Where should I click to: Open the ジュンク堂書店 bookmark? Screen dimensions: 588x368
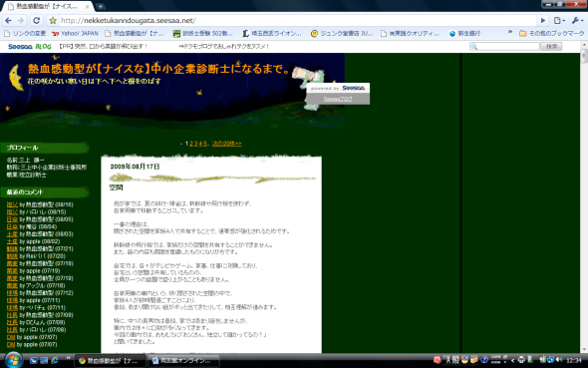tap(342, 33)
